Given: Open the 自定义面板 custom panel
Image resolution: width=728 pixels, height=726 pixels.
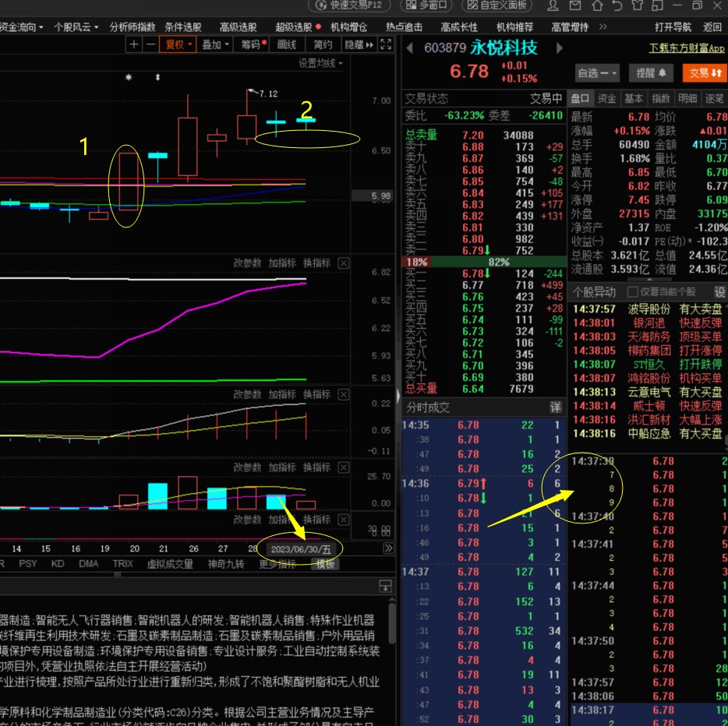Looking at the screenshot, I should 497,5.
